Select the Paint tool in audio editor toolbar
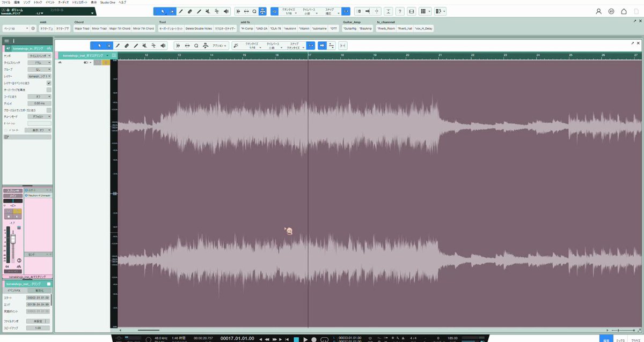 118,46
